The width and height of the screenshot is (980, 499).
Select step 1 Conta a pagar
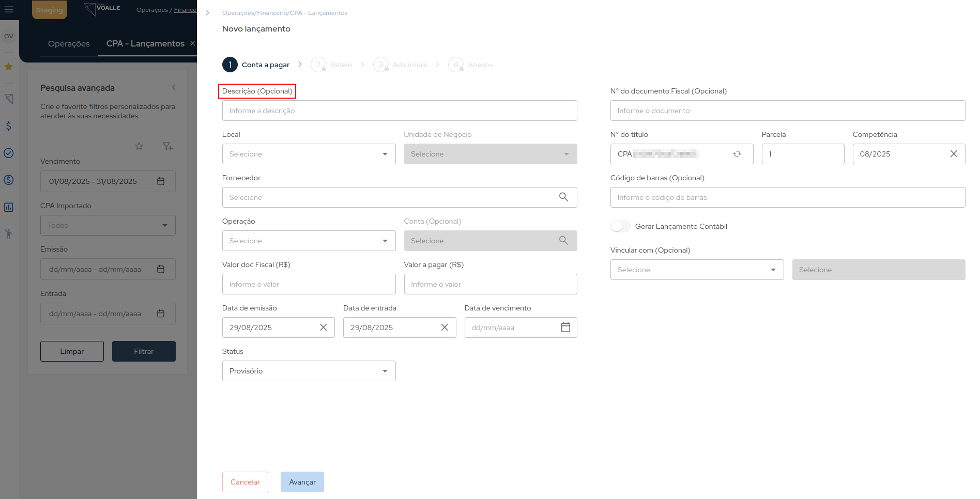coord(256,65)
